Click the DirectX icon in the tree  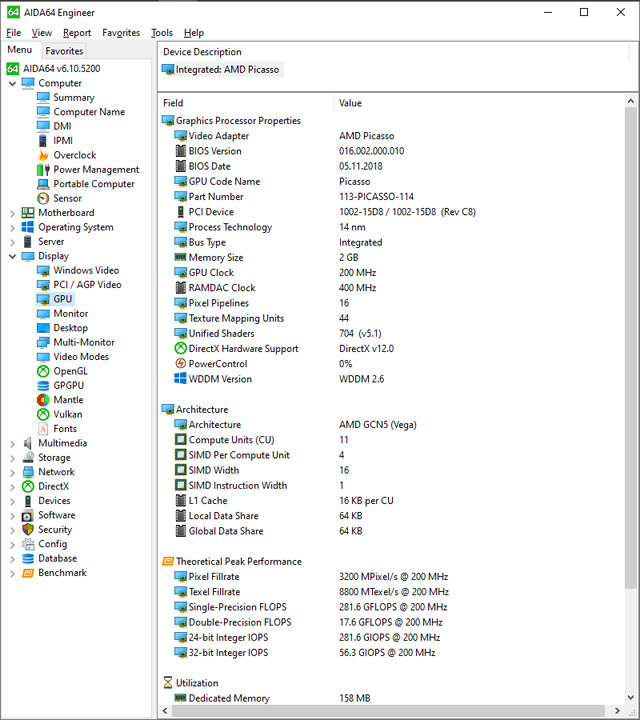(x=28, y=486)
